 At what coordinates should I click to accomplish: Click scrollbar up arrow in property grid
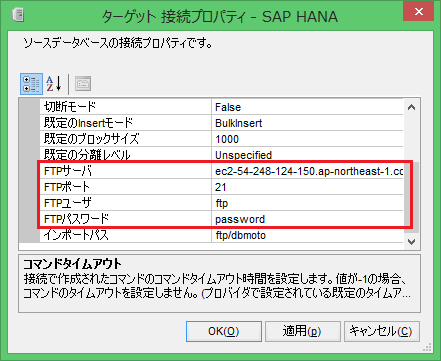[412, 107]
